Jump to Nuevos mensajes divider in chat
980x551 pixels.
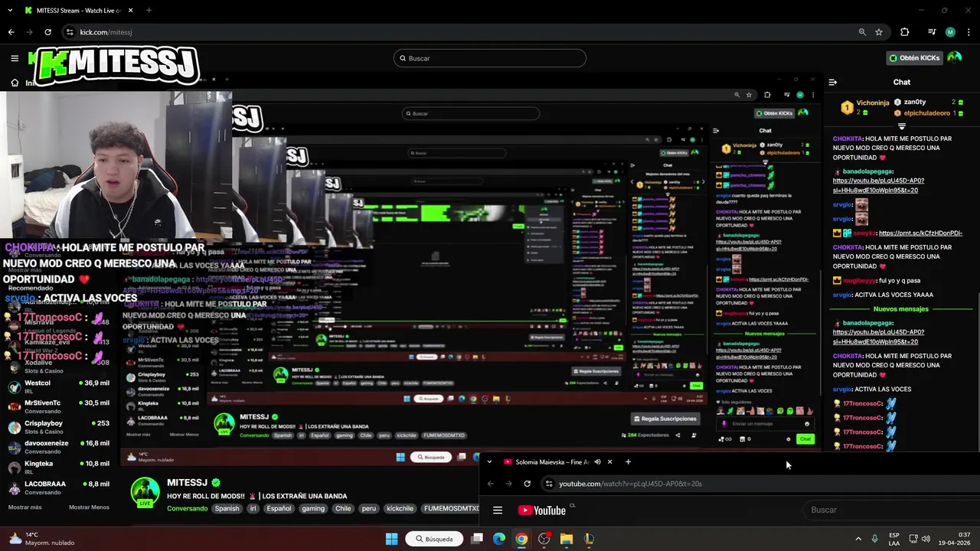pyautogui.click(x=901, y=309)
